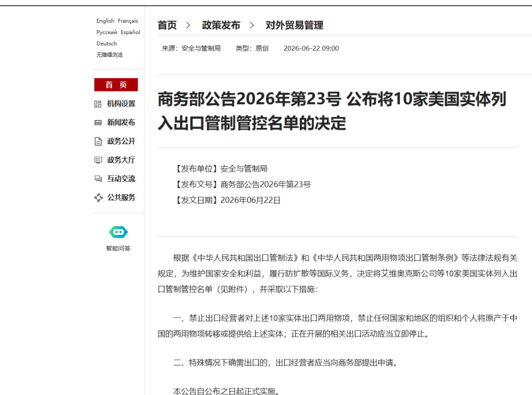Select the red 首页 sidebar button
The image size is (532, 395).
click(116, 85)
